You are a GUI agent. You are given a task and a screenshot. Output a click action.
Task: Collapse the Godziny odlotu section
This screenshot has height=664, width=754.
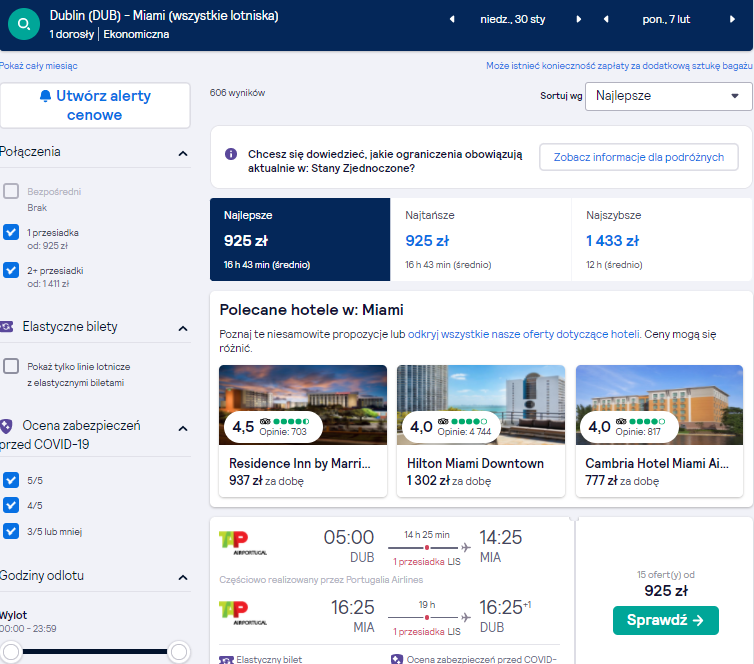(183, 577)
